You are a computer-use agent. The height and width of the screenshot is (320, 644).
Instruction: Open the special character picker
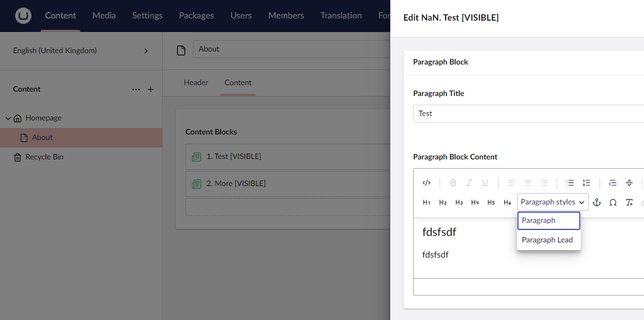point(613,202)
